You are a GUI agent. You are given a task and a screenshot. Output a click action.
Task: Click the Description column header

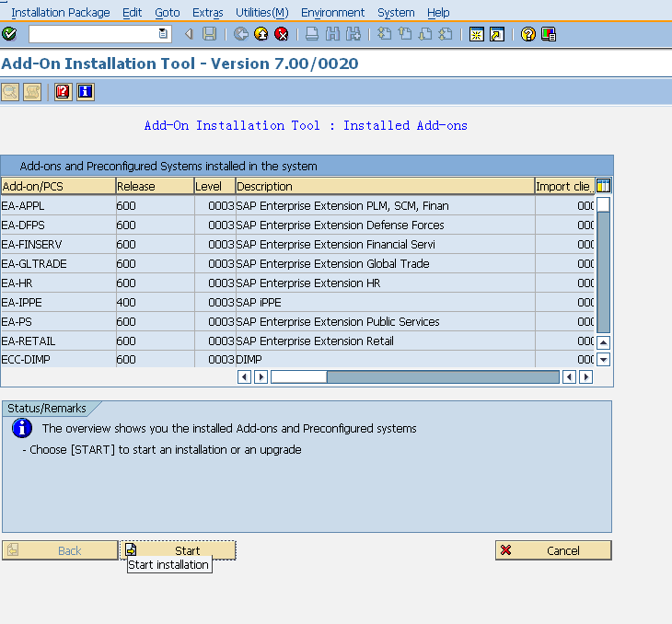pyautogui.click(x=385, y=186)
